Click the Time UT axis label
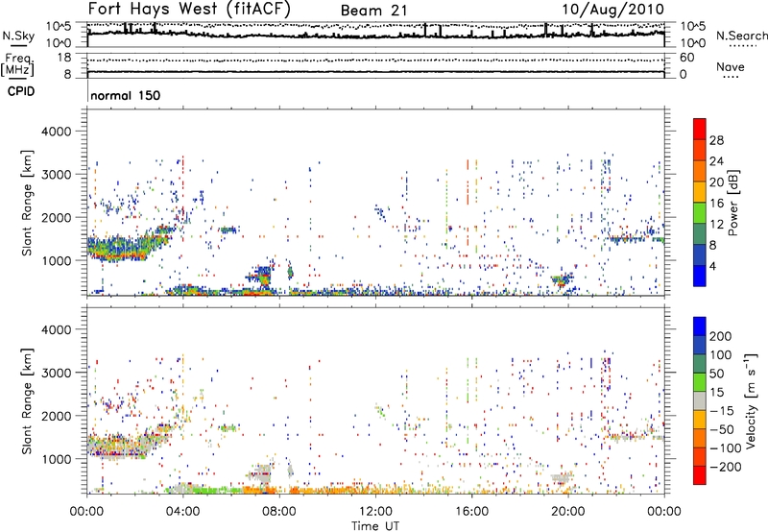Viewport: 768px width, 532px height. coord(375,525)
